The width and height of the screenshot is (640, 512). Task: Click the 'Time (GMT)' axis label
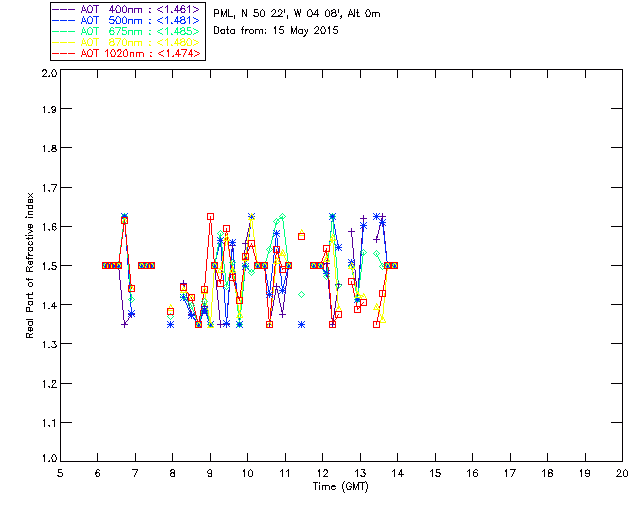coord(341,486)
